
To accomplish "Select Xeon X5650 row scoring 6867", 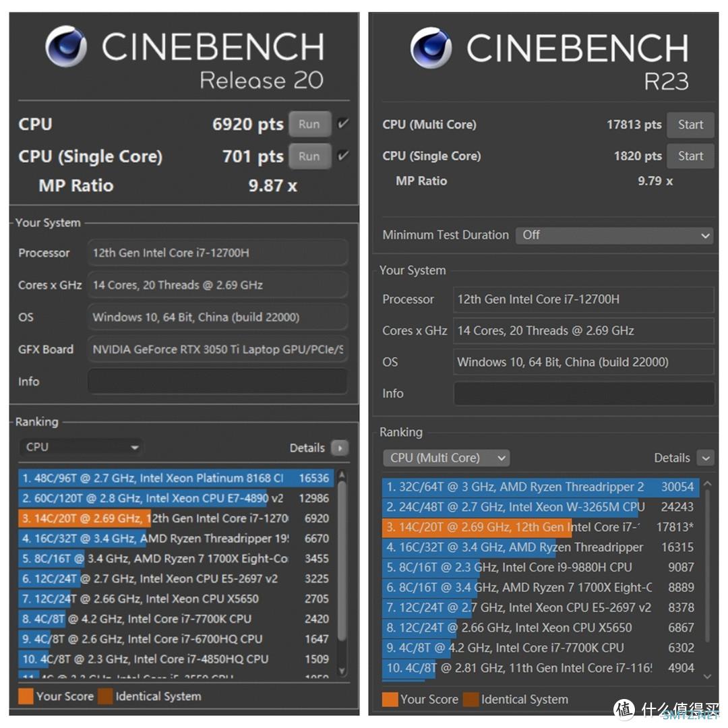I will pos(541,628).
